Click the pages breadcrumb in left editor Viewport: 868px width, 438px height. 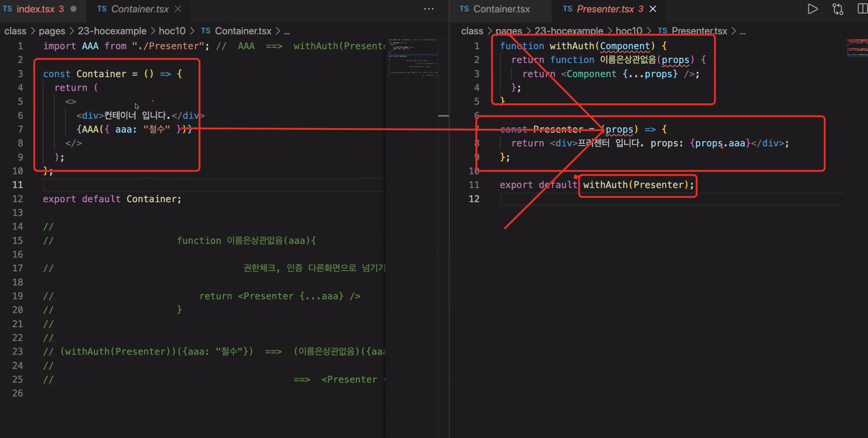52,31
